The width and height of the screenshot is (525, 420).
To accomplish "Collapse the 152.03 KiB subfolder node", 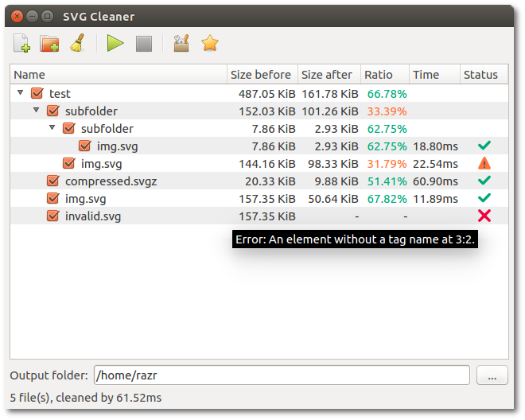I will 37,110.
